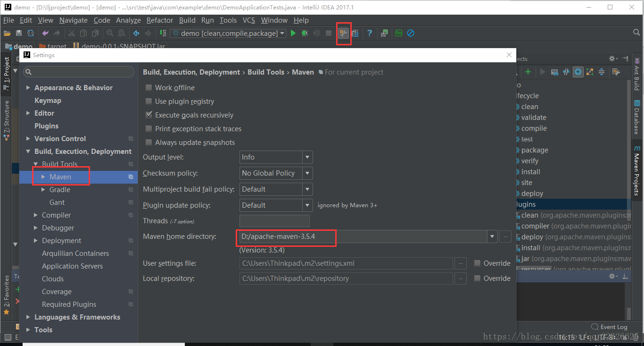The image size is (644, 346).
Task: Select Gradle in settings tree
Action: 60,190
